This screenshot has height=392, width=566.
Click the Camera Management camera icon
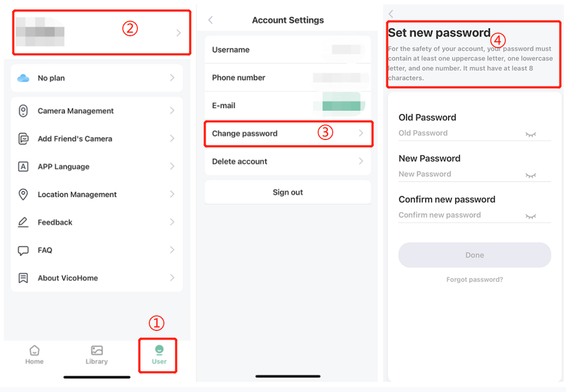[x=23, y=111]
